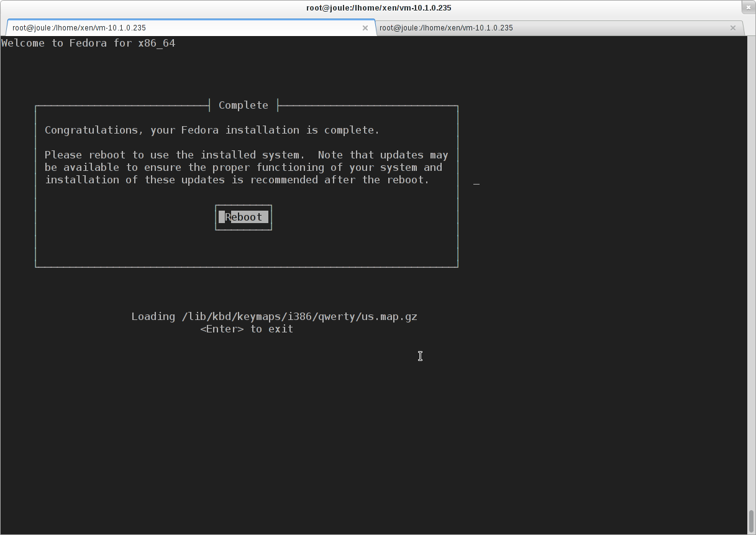
Task: Click the terminal vertical scrollbar thumb
Action: click(x=751, y=521)
